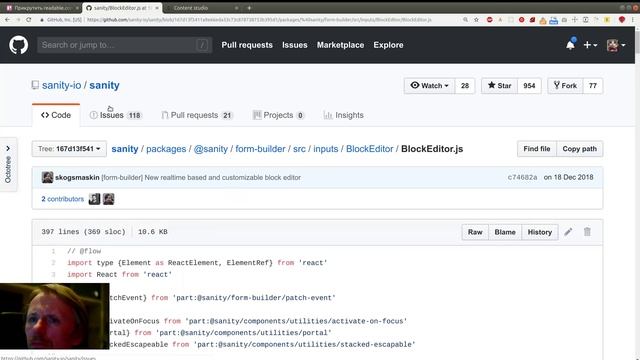Open the form-builder breadcrumb folder

pyautogui.click(x=260, y=149)
